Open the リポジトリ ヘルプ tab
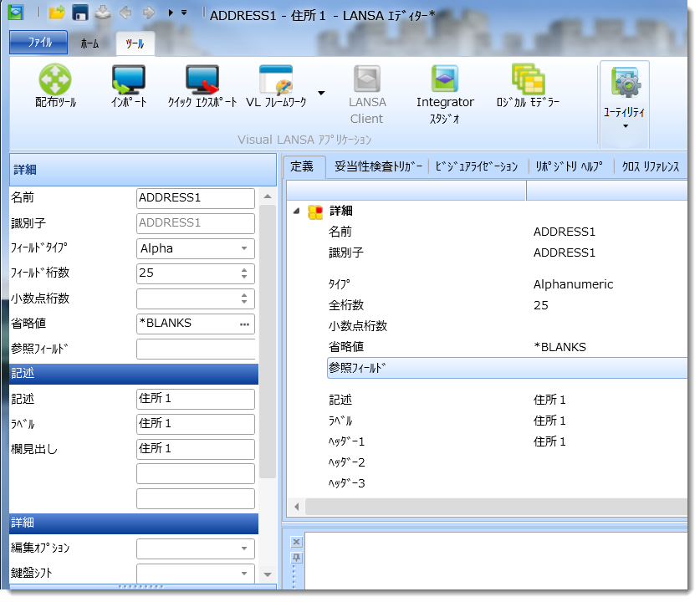 click(570, 166)
